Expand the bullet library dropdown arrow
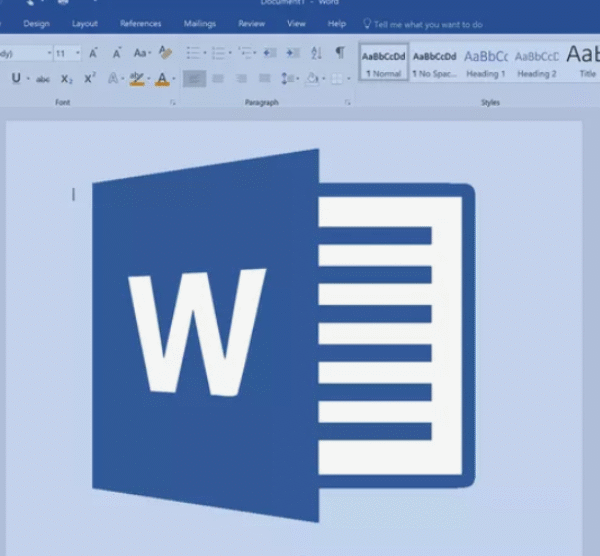 coord(205,53)
